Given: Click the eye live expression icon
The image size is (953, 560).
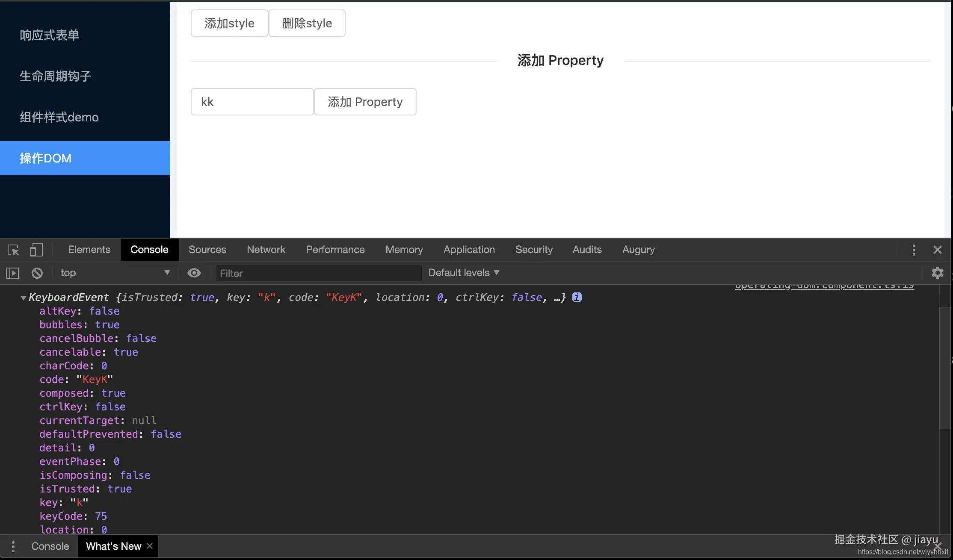Looking at the screenshot, I should click(x=194, y=273).
